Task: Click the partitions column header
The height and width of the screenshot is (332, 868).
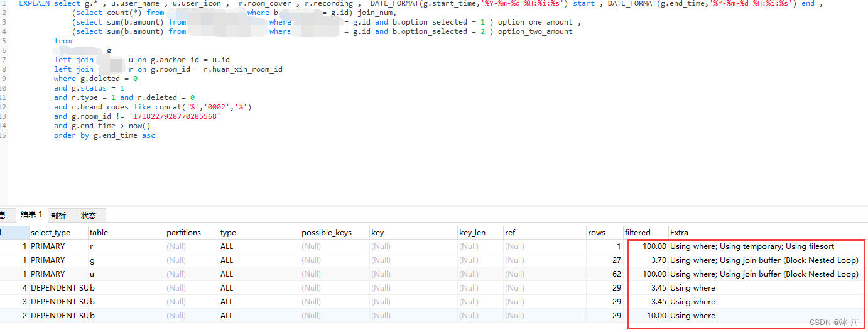Action: pos(183,232)
